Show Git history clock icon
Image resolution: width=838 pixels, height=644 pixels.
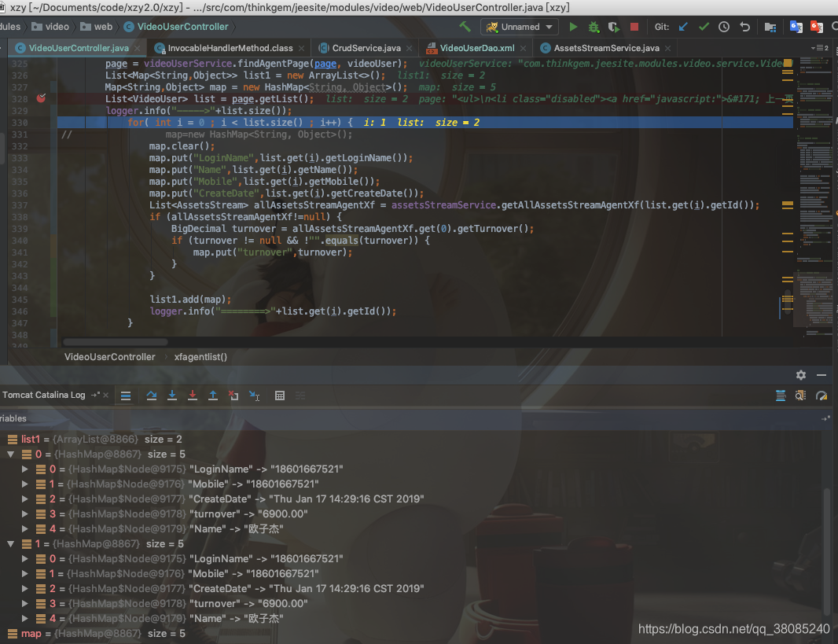(724, 27)
